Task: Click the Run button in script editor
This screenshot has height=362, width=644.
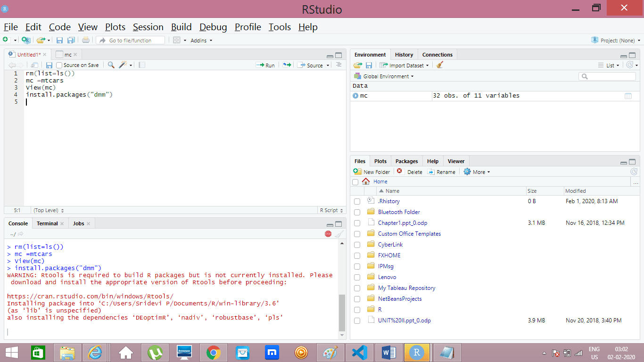Action: coord(265,65)
